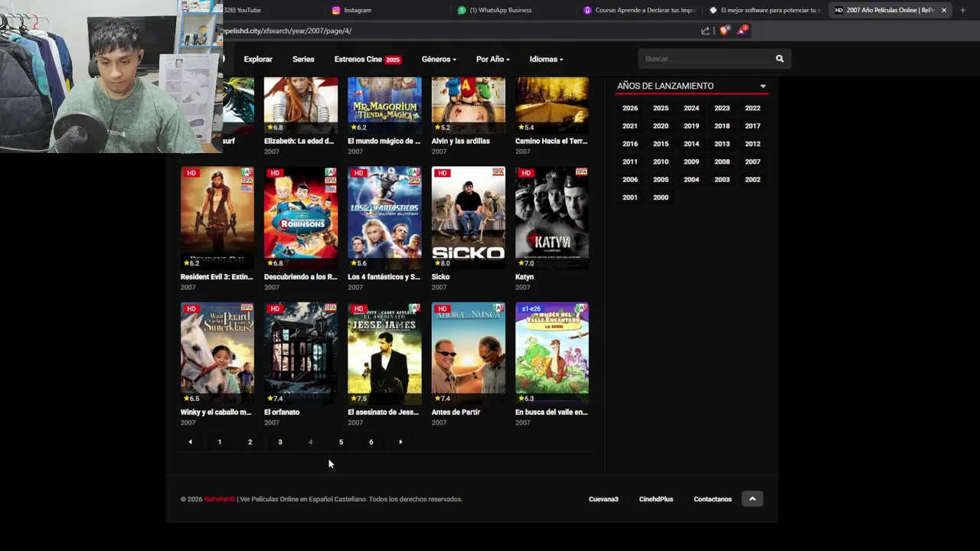Viewport: 980px width, 551px height.
Task: Go to pagination page 1
Action: tap(220, 442)
